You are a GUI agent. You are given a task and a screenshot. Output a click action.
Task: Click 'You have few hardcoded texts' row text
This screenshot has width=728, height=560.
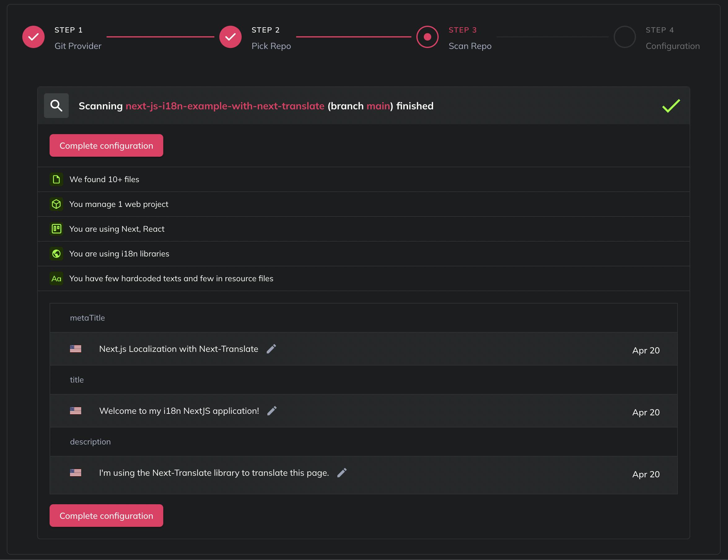[x=171, y=279]
